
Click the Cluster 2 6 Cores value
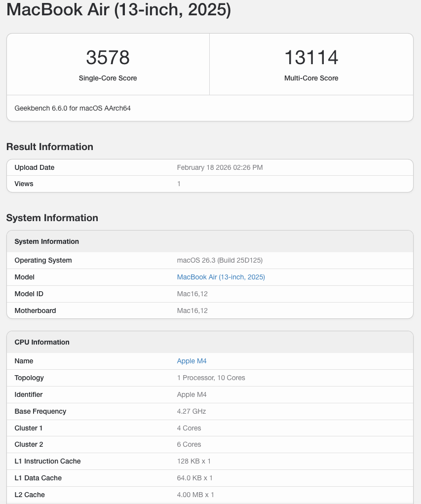[189, 444]
